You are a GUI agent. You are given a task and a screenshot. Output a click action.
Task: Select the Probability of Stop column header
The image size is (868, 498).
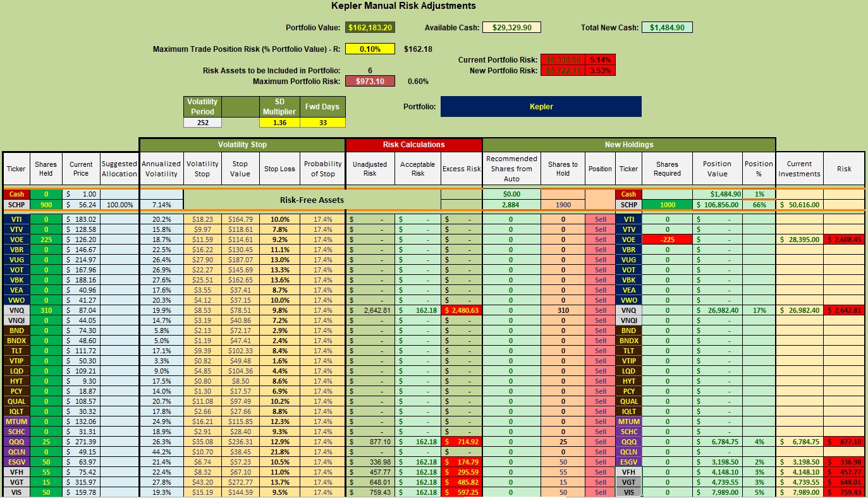point(322,169)
